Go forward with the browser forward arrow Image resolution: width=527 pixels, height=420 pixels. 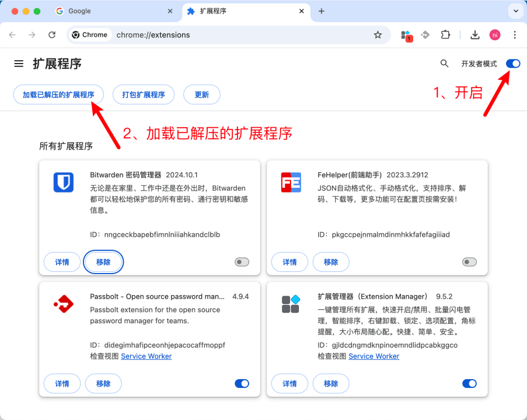32,35
